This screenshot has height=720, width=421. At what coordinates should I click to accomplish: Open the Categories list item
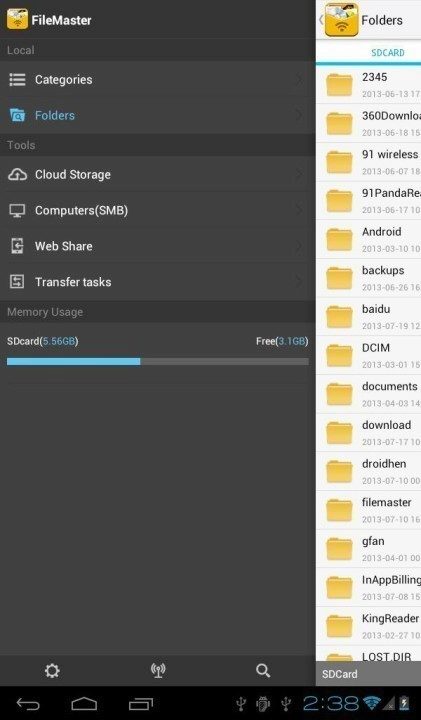(x=157, y=79)
